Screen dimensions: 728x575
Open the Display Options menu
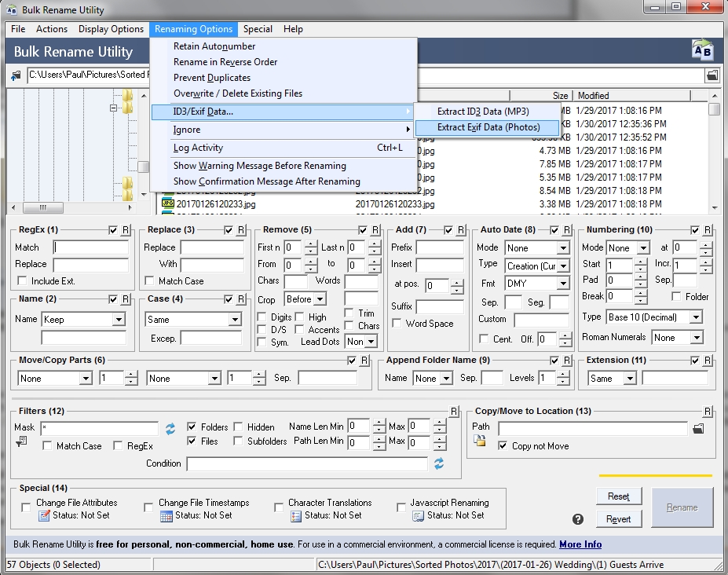click(111, 29)
